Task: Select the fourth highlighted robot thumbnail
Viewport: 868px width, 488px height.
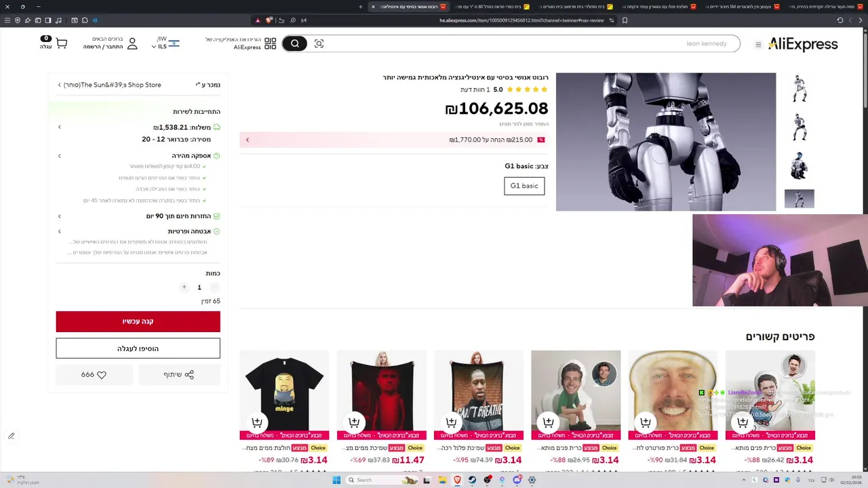Action: [x=800, y=199]
